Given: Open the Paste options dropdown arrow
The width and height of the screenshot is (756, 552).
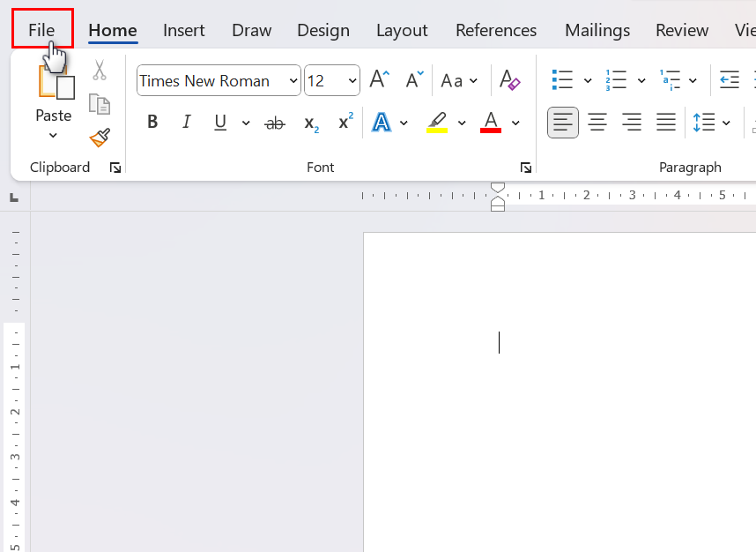Looking at the screenshot, I should coord(53,136).
